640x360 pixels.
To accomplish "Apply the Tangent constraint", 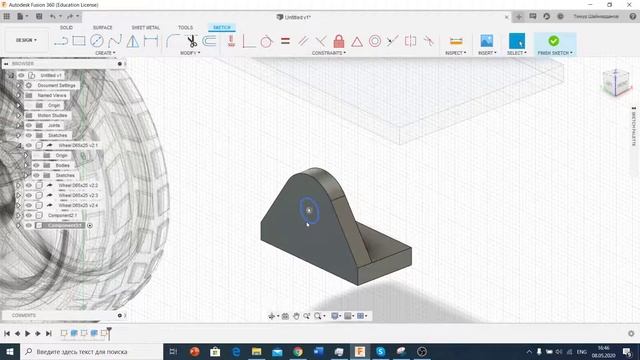I will tap(266, 41).
